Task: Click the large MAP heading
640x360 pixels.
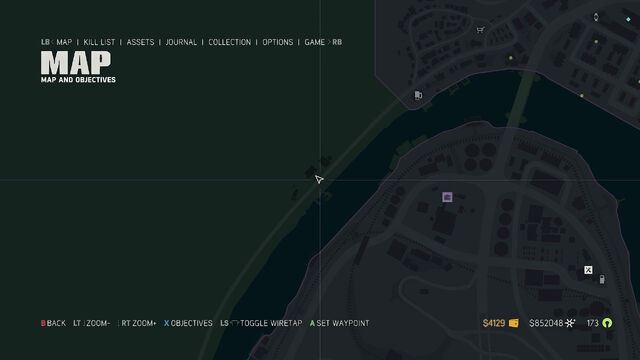Action: pos(76,62)
